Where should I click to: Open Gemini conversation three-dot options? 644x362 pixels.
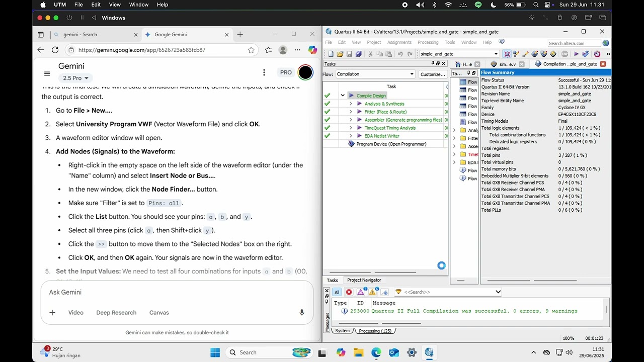(264, 72)
